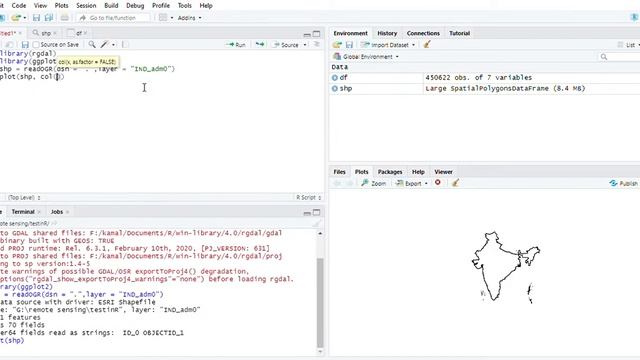Open the Help menu
The width and height of the screenshot is (640, 360).
pyautogui.click(x=206, y=6)
